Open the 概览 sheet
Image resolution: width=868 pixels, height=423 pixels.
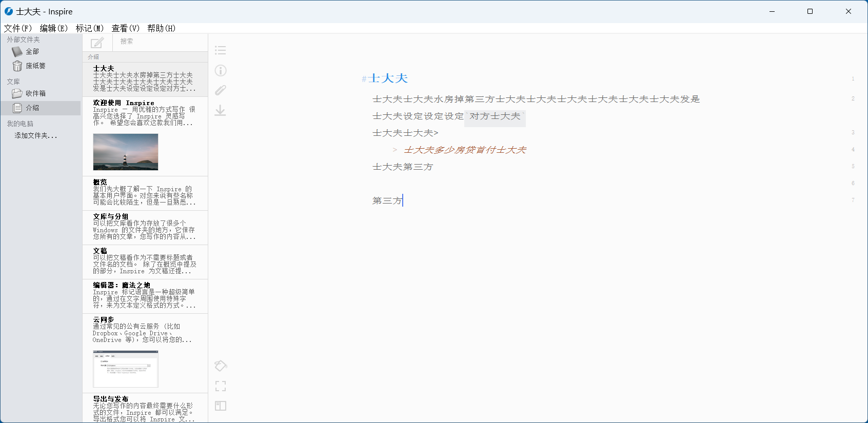[x=145, y=193]
